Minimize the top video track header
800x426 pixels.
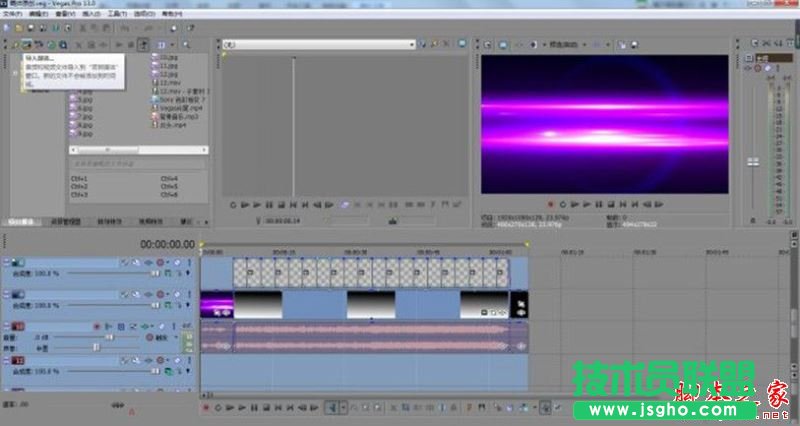(7, 262)
